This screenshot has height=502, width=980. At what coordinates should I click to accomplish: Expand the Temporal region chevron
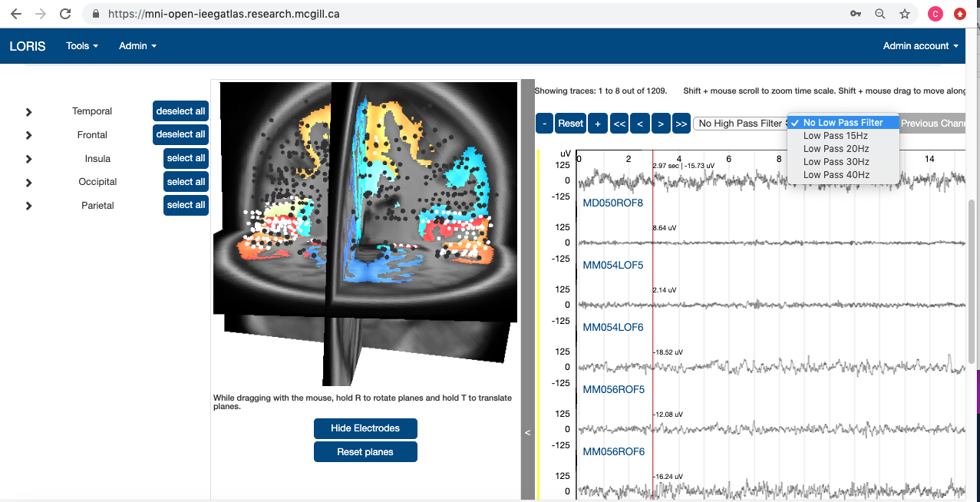pos(28,112)
